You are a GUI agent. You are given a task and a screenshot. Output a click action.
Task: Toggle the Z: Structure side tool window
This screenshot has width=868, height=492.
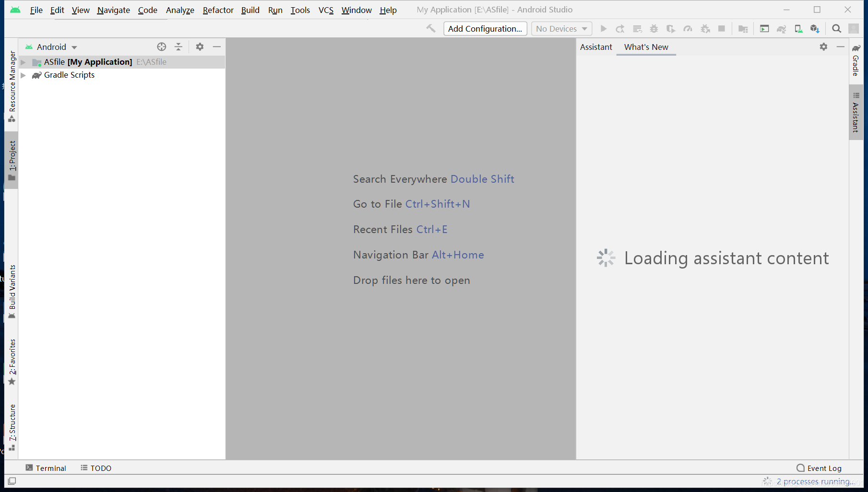point(12,427)
